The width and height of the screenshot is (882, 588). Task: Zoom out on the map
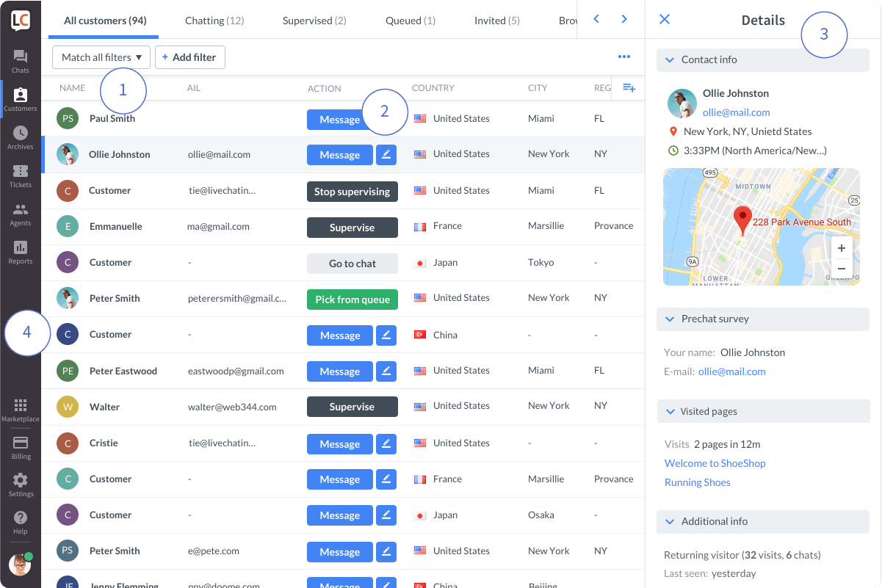point(842,269)
